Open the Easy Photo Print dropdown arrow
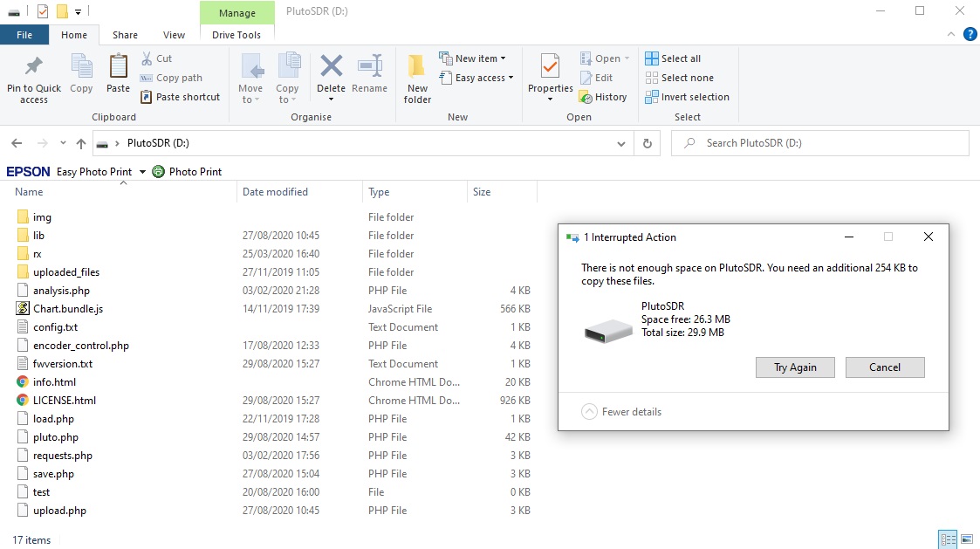The image size is (980, 549). coord(142,172)
